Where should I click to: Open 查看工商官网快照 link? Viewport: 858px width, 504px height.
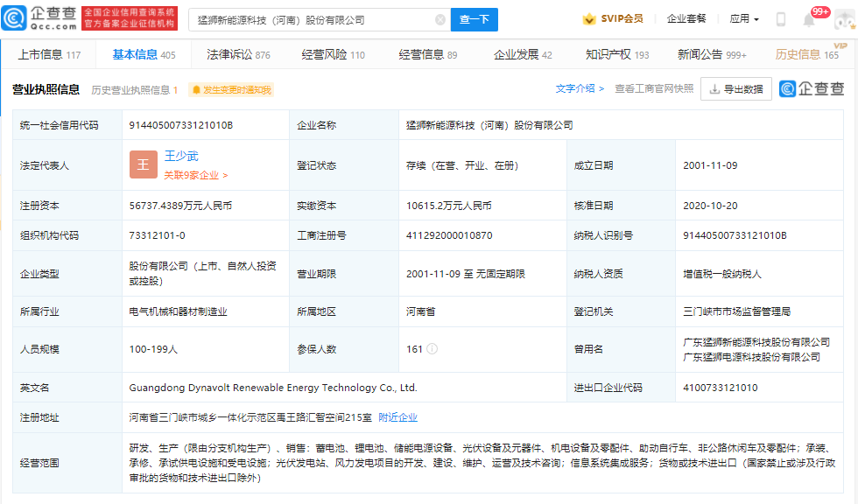pos(654,88)
